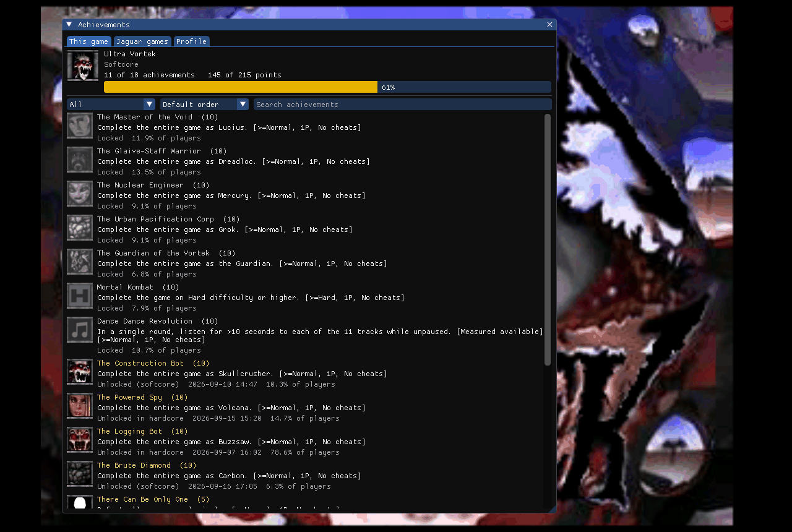
Task: Select 'The Guardian of the Vortek (10)' title
Action: [166, 253]
